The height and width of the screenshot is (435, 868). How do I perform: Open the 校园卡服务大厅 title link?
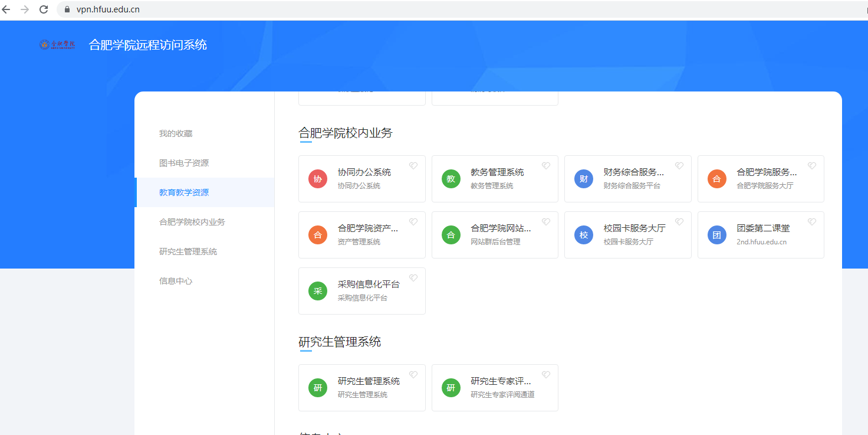(x=634, y=228)
